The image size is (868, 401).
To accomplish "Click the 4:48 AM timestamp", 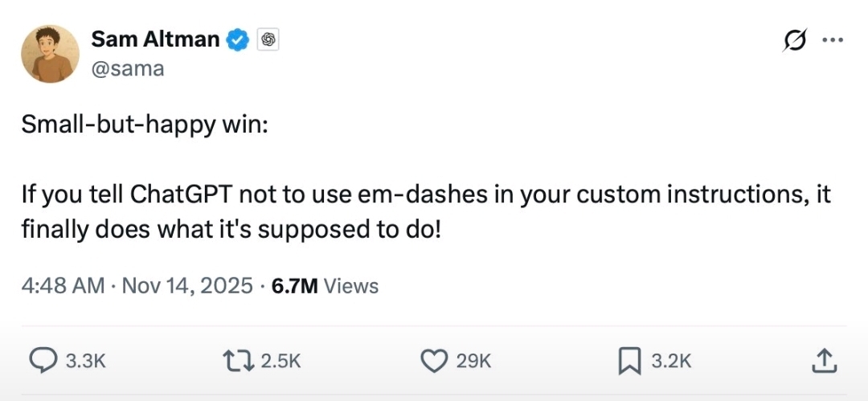I will [63, 285].
